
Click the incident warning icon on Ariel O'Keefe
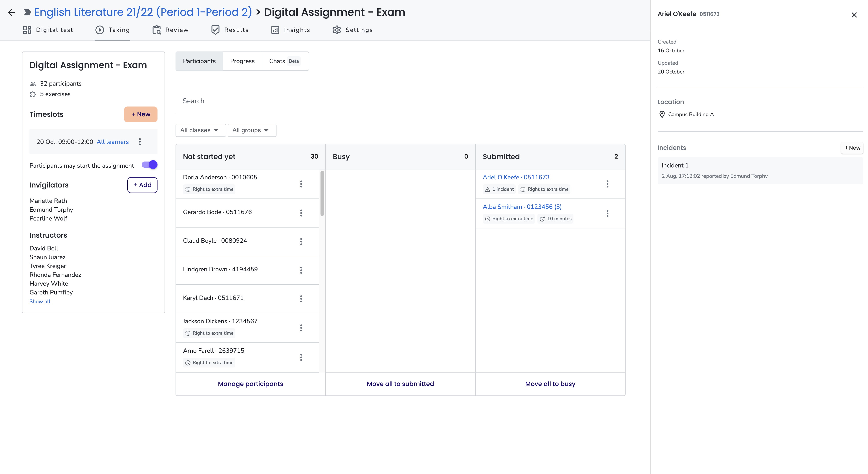(x=487, y=189)
